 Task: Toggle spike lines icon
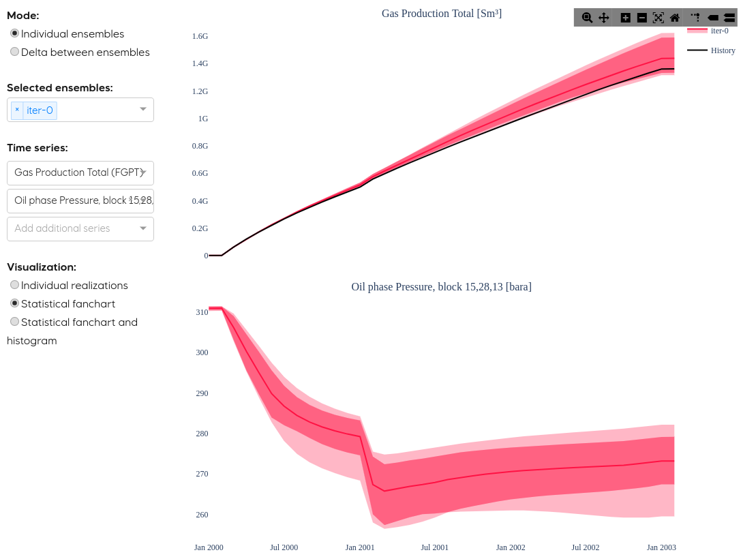[x=696, y=18]
